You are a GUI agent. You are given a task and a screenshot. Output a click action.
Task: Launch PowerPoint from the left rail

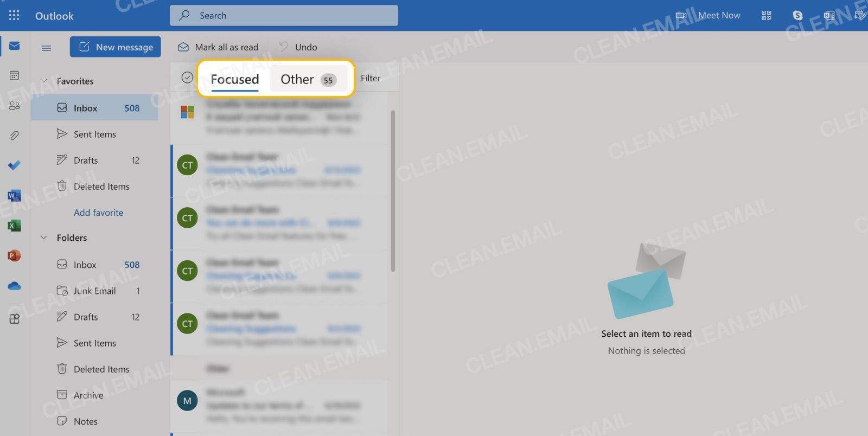[15, 255]
